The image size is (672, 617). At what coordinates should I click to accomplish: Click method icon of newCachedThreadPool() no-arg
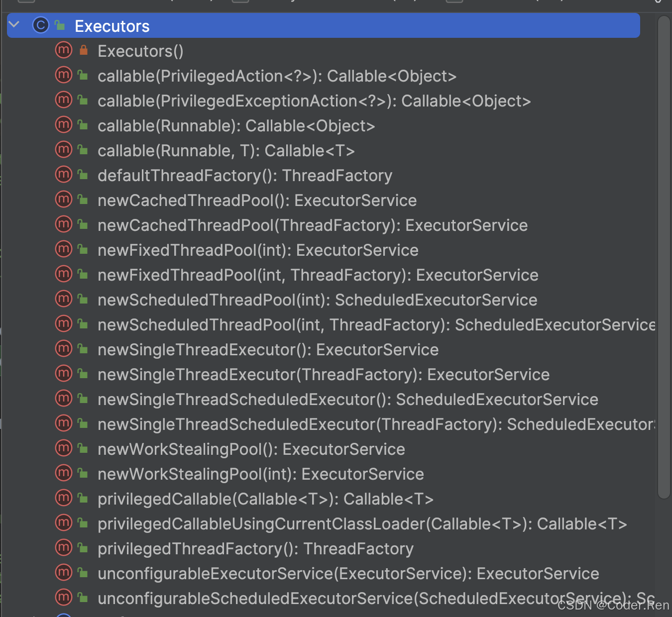(x=64, y=200)
